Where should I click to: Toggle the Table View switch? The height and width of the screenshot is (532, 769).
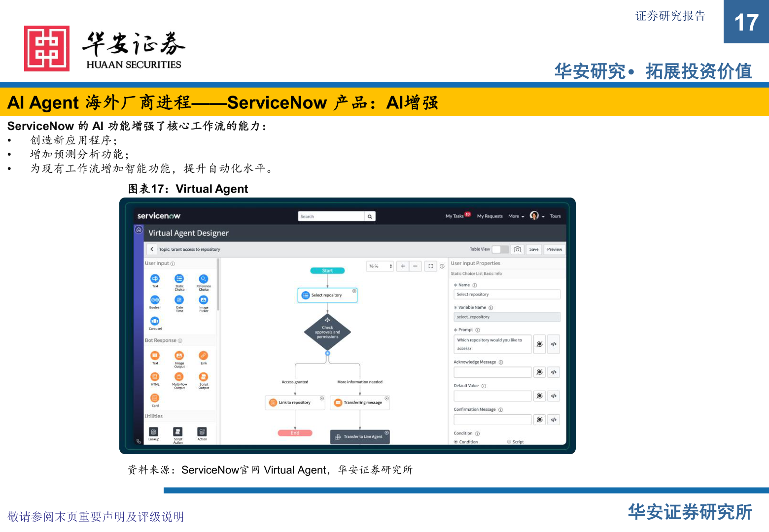click(500, 249)
